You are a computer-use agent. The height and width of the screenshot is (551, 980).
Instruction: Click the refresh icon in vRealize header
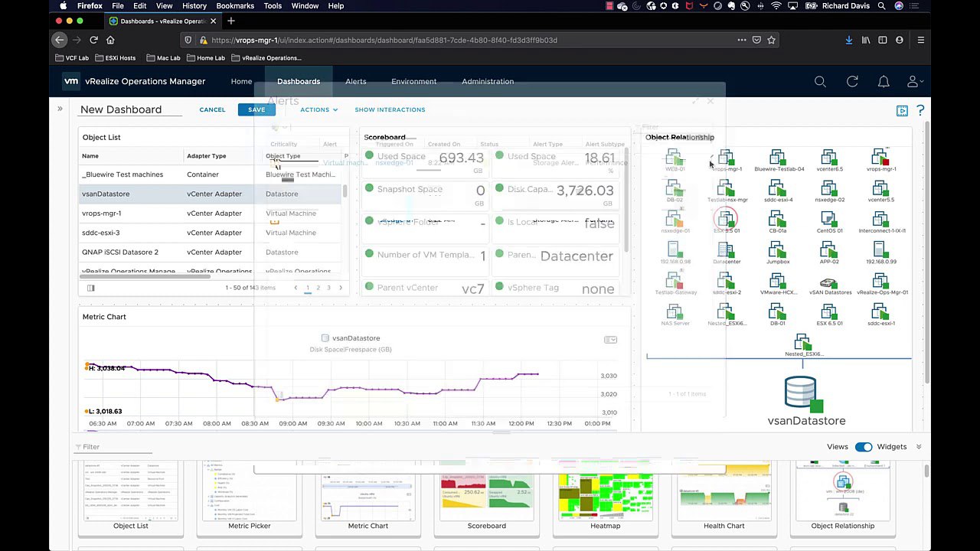(852, 81)
